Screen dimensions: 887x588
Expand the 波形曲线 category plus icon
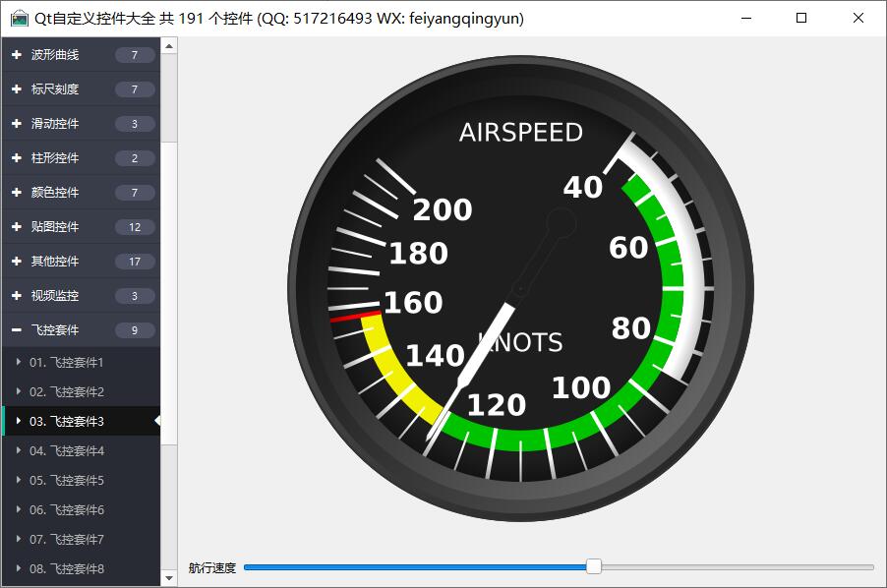coord(17,55)
